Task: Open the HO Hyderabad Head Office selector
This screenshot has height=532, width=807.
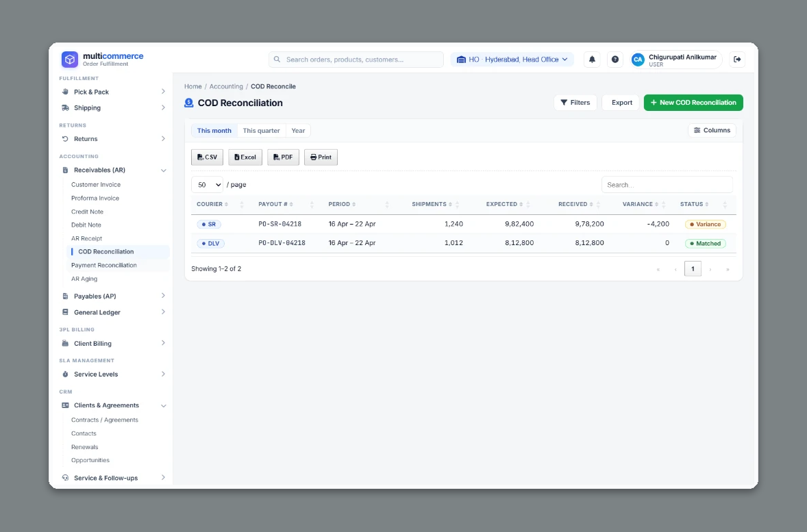Action: pyautogui.click(x=512, y=60)
